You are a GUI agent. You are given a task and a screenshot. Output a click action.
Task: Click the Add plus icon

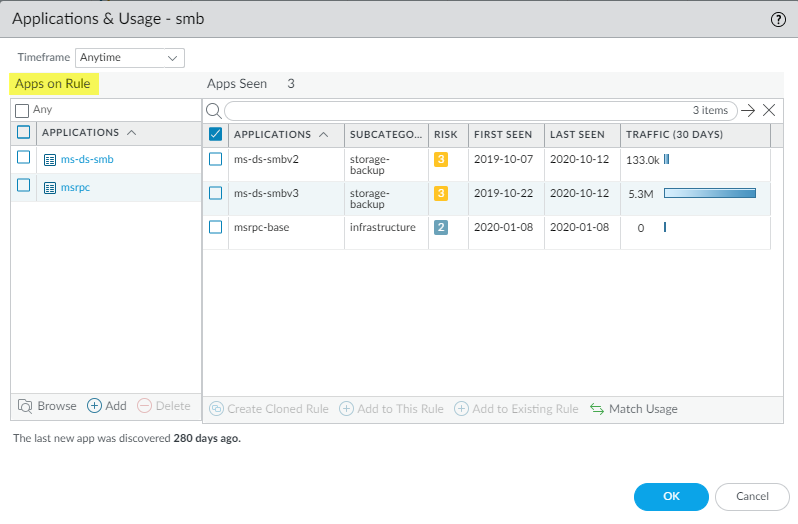pos(95,406)
